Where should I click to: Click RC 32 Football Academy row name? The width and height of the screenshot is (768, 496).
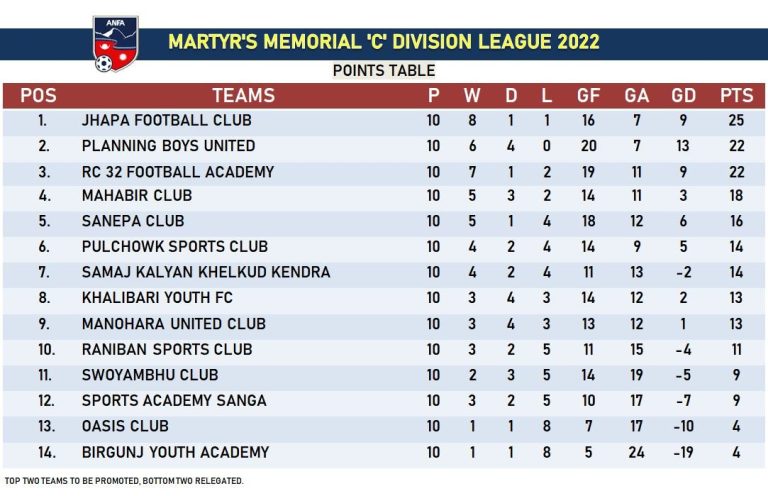[177, 172]
